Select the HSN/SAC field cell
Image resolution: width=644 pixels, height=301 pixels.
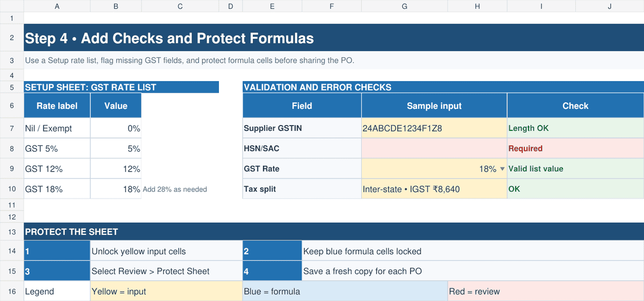click(302, 149)
